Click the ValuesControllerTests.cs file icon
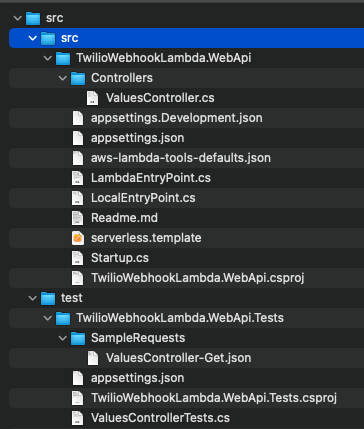The image size is (364, 429). [x=78, y=418]
